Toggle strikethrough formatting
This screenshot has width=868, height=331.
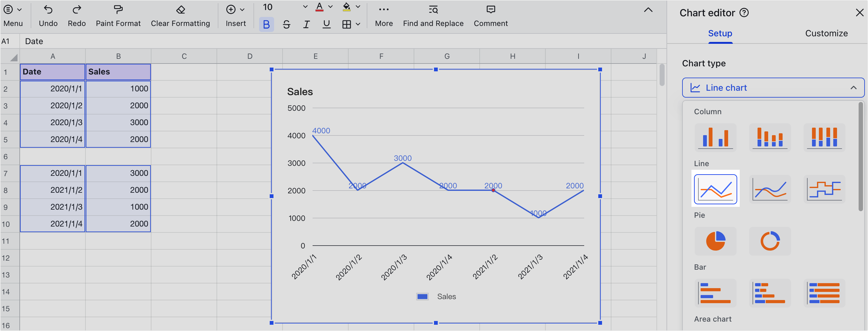[286, 25]
